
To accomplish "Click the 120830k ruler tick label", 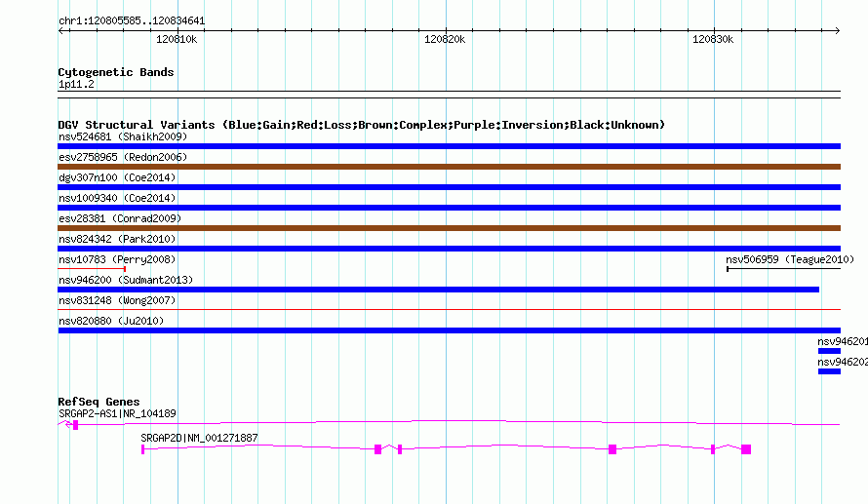I will click(713, 39).
